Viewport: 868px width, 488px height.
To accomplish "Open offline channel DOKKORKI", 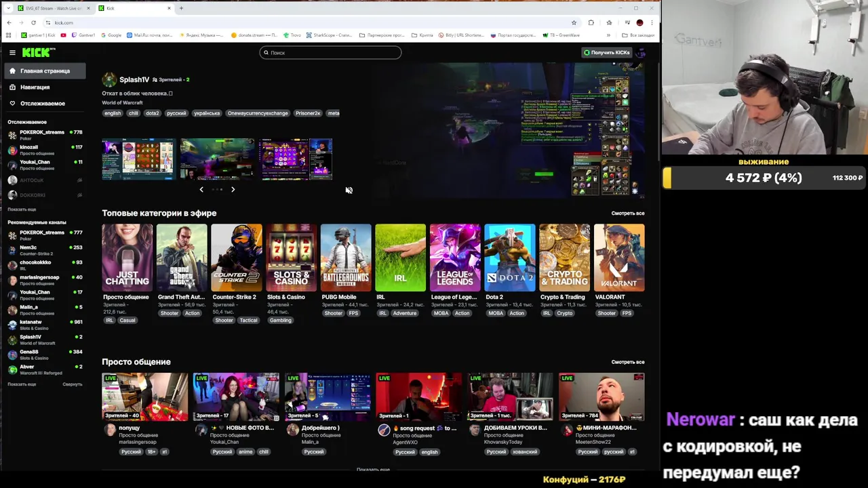I will 44,195.
